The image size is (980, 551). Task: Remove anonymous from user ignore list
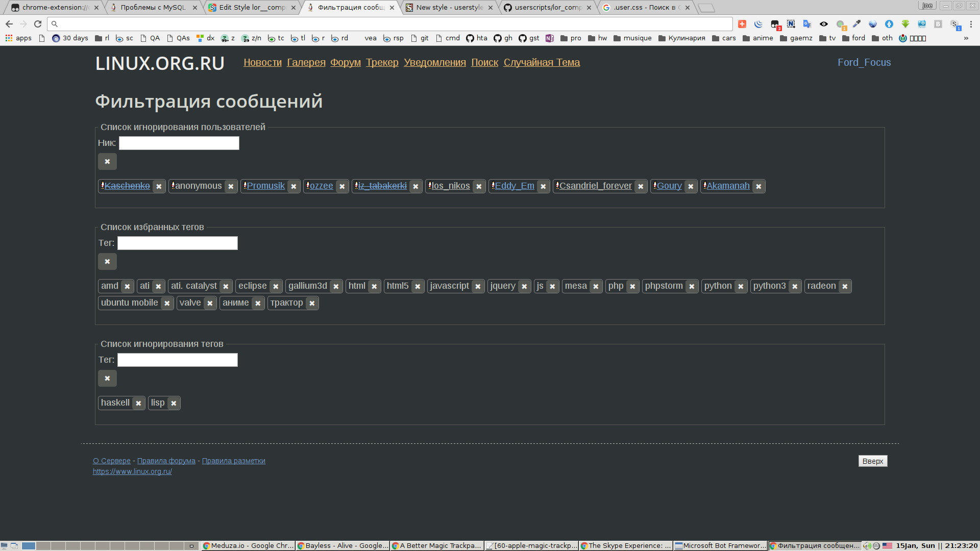[x=231, y=187]
